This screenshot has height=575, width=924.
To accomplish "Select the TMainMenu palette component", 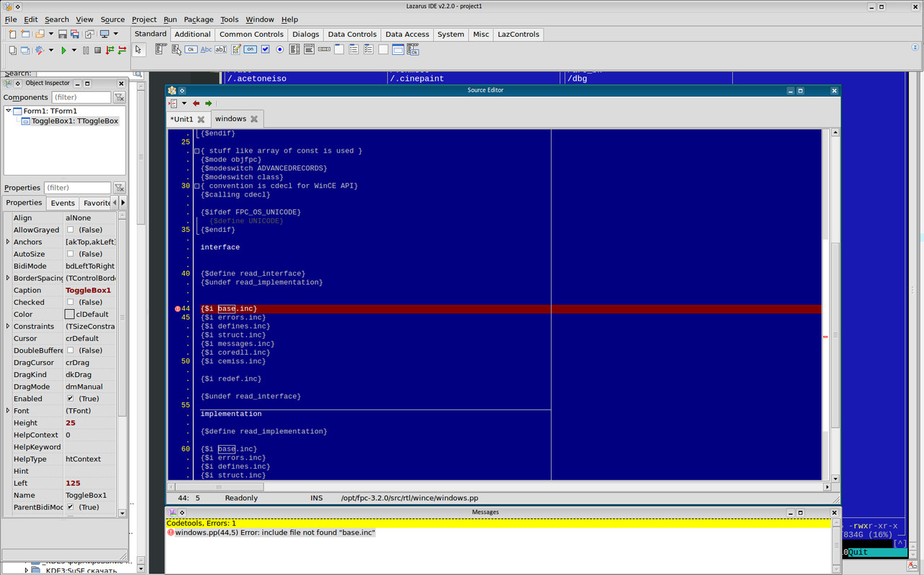I will coord(161,49).
